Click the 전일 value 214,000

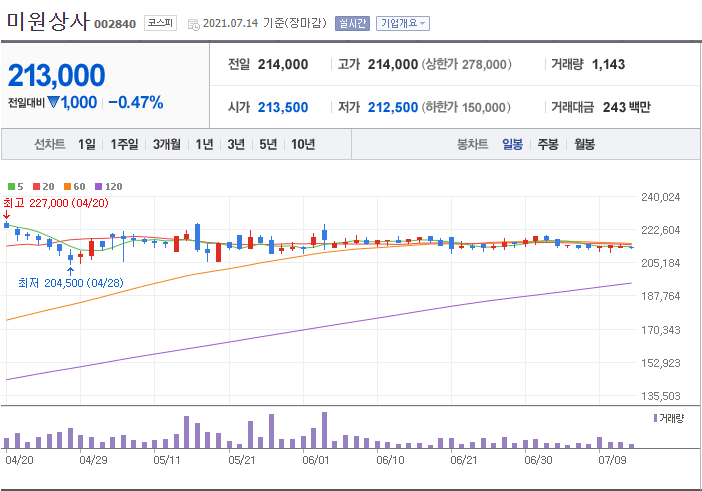click(x=283, y=64)
